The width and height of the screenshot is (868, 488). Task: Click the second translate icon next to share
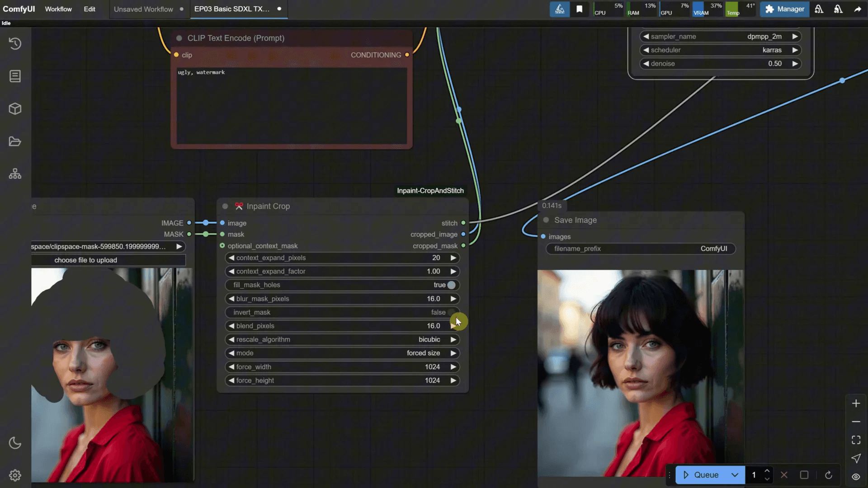838,9
